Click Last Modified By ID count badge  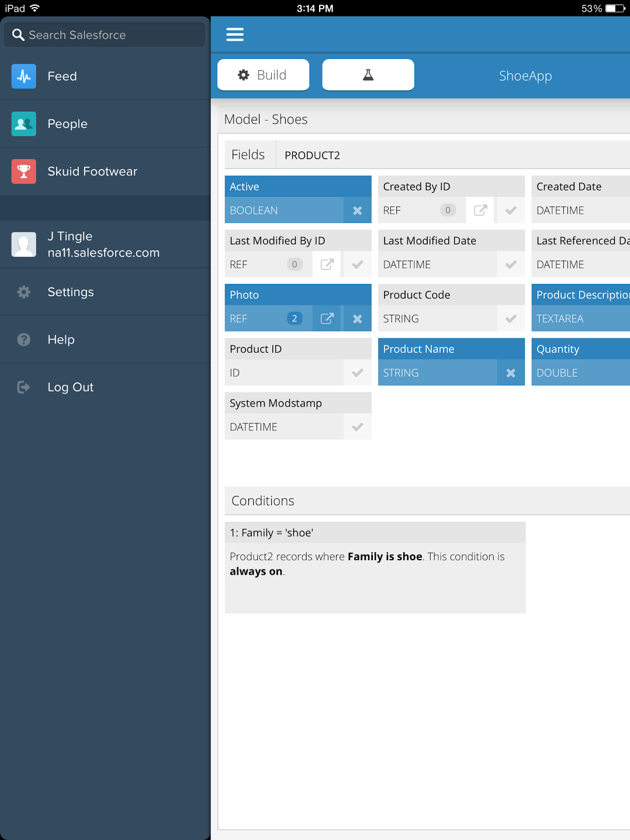click(295, 265)
